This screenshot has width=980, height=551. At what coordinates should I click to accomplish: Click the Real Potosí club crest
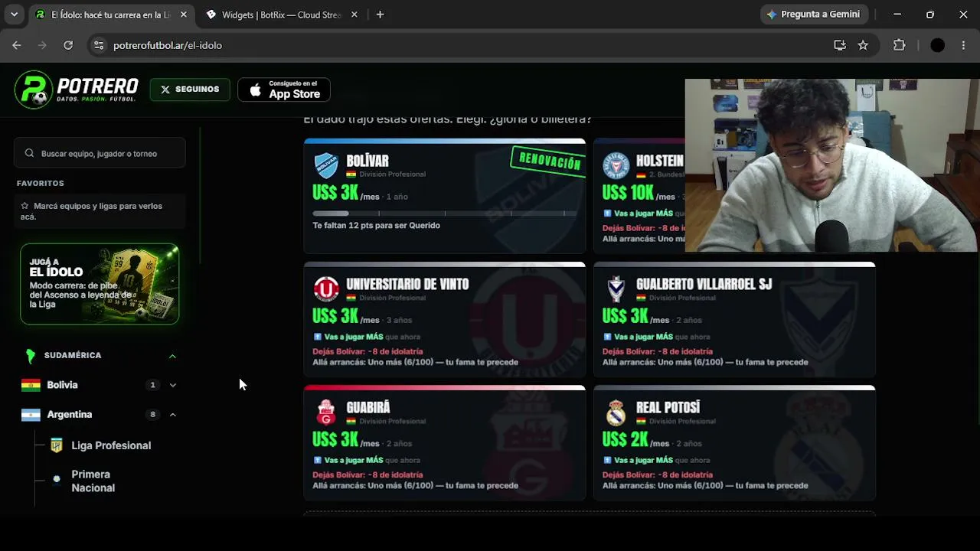(616, 412)
